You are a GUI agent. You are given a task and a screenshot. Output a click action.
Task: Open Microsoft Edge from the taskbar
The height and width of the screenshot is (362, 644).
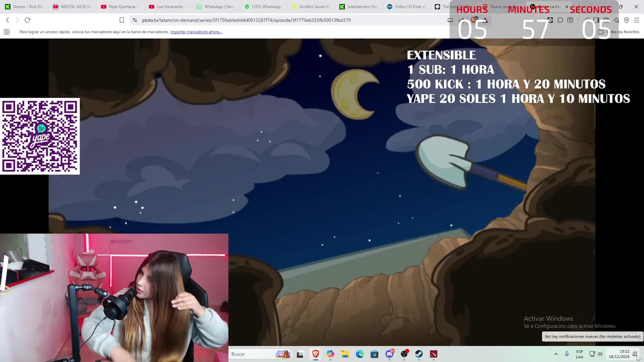tap(360, 354)
